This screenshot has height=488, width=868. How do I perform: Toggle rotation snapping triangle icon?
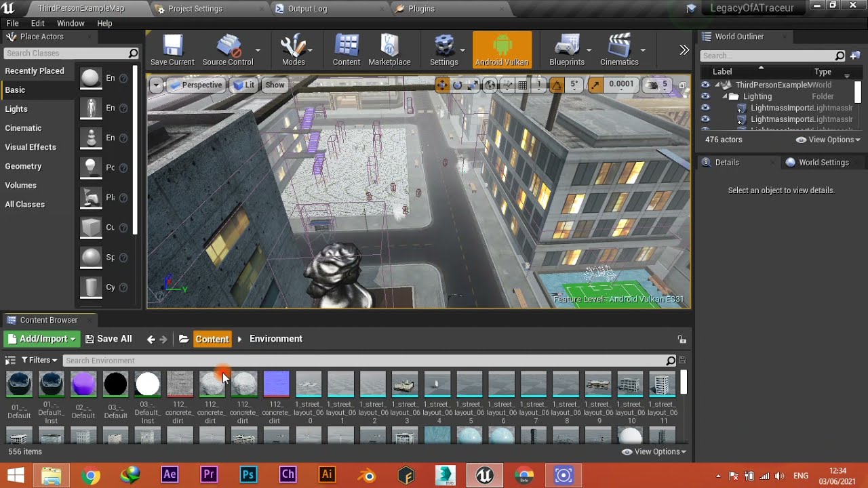tap(557, 85)
